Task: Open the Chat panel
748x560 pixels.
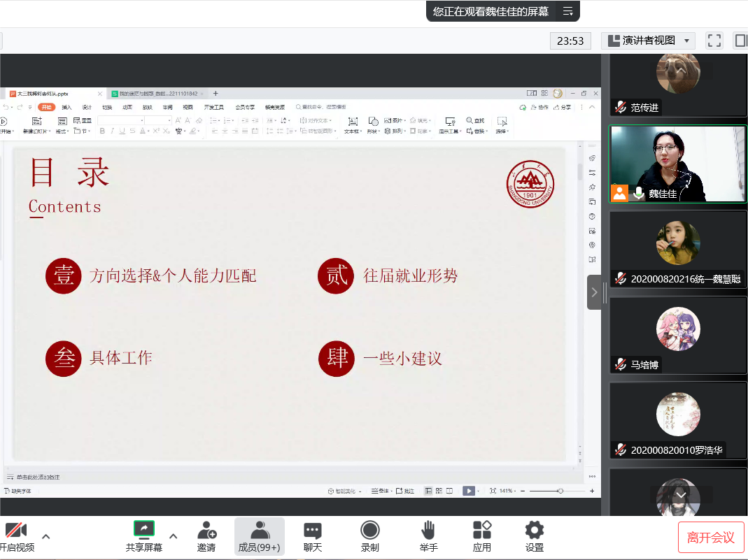Action: pos(312,536)
